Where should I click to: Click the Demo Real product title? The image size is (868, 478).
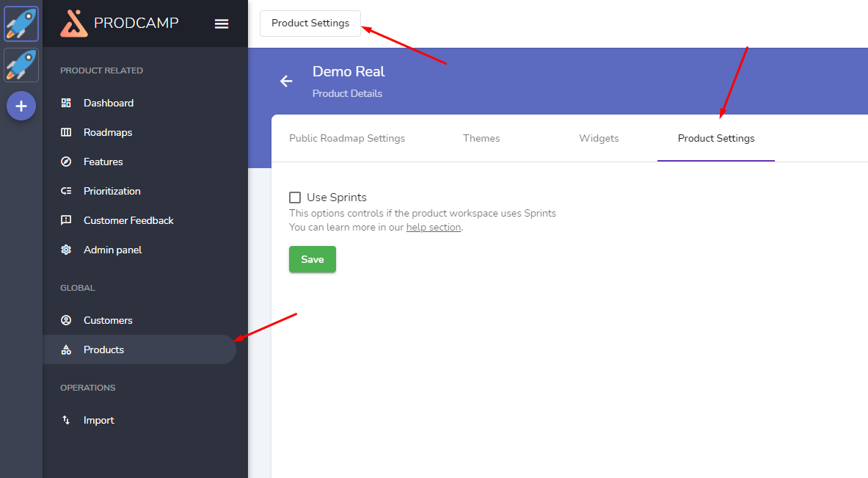(349, 71)
